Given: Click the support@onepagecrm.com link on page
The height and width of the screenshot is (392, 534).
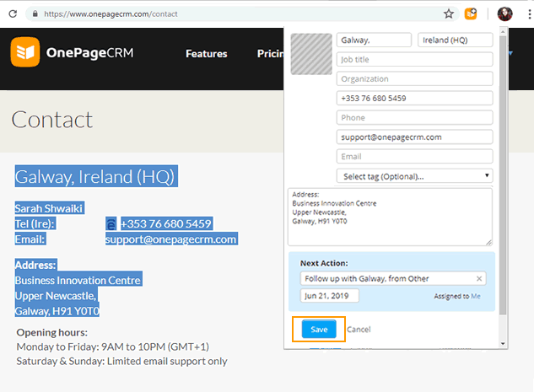Looking at the screenshot, I should [x=171, y=239].
